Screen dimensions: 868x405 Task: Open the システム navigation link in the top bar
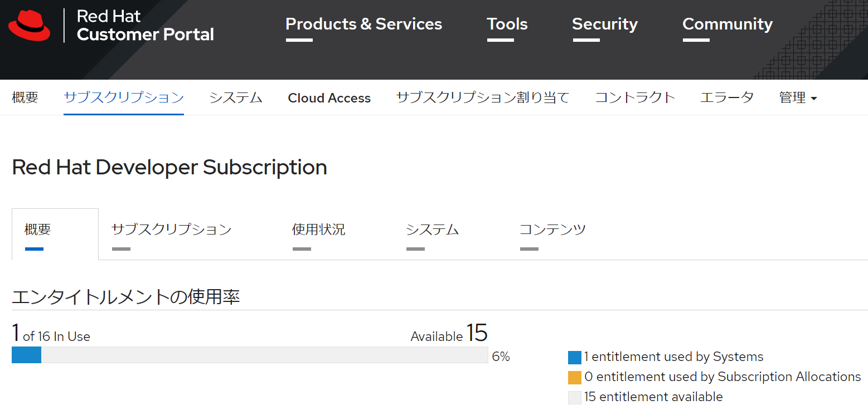pos(236,97)
